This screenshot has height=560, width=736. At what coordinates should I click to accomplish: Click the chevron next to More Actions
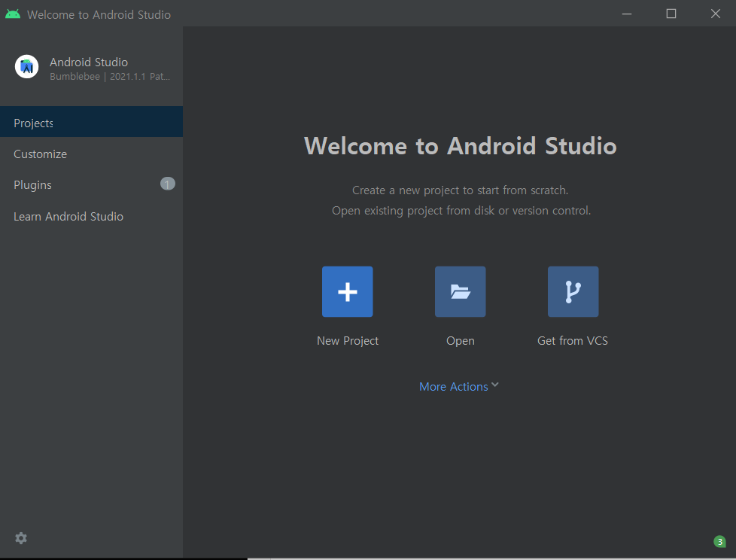pyautogui.click(x=495, y=385)
